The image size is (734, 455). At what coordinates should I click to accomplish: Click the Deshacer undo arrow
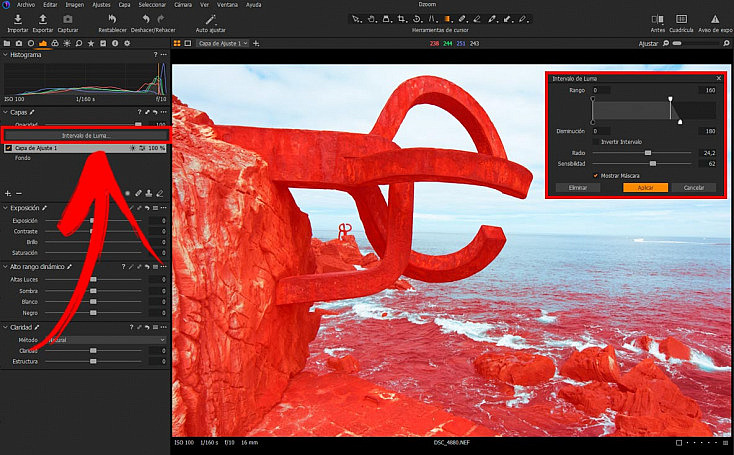146,19
